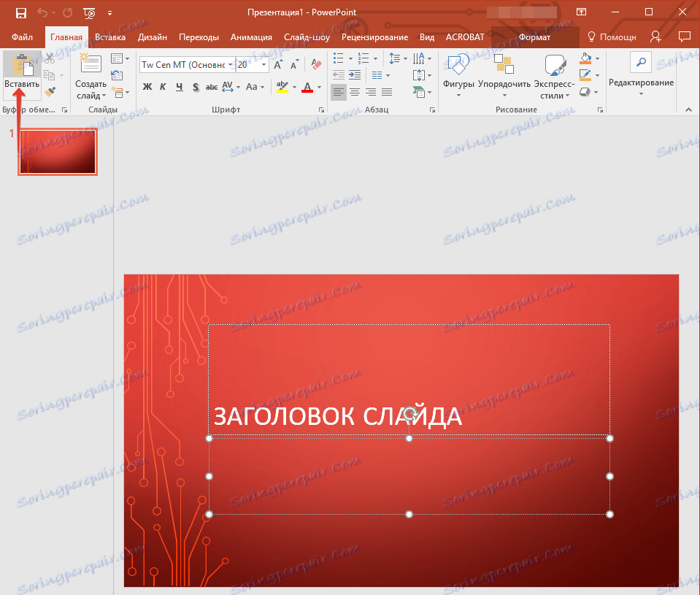
Task: Click the Shape Fill paint bucket
Action: (585, 58)
